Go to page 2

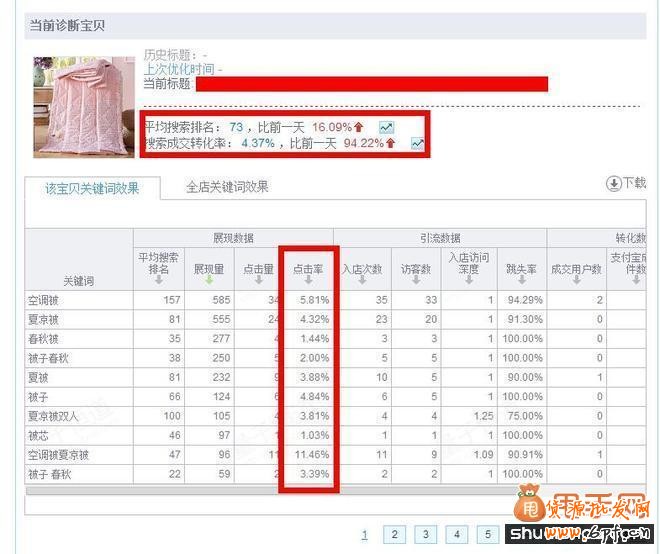[x=394, y=535]
